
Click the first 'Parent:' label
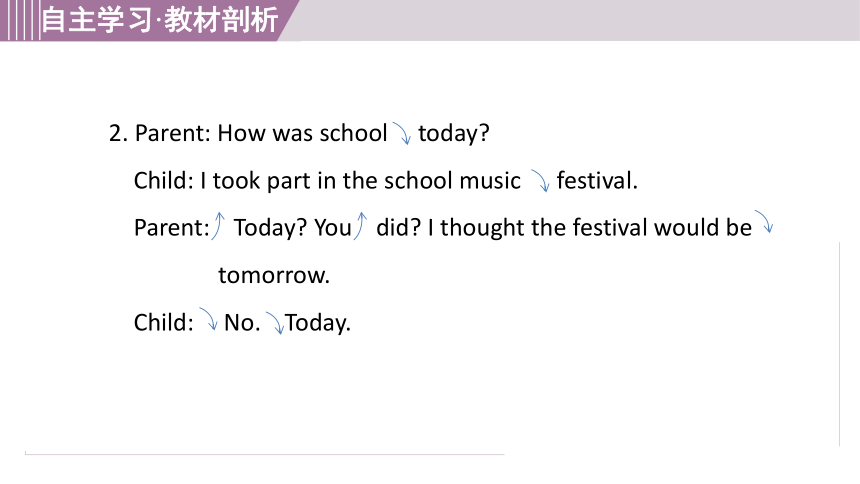[173, 133]
